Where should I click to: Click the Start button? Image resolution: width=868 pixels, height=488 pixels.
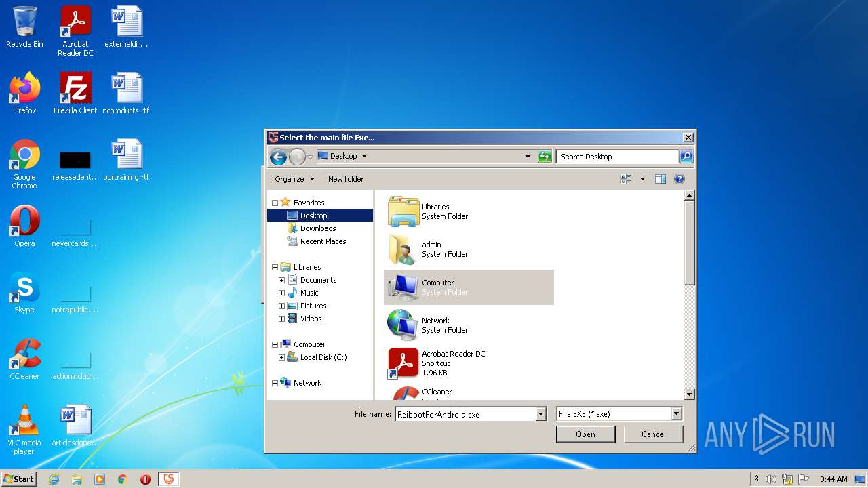[x=19, y=479]
